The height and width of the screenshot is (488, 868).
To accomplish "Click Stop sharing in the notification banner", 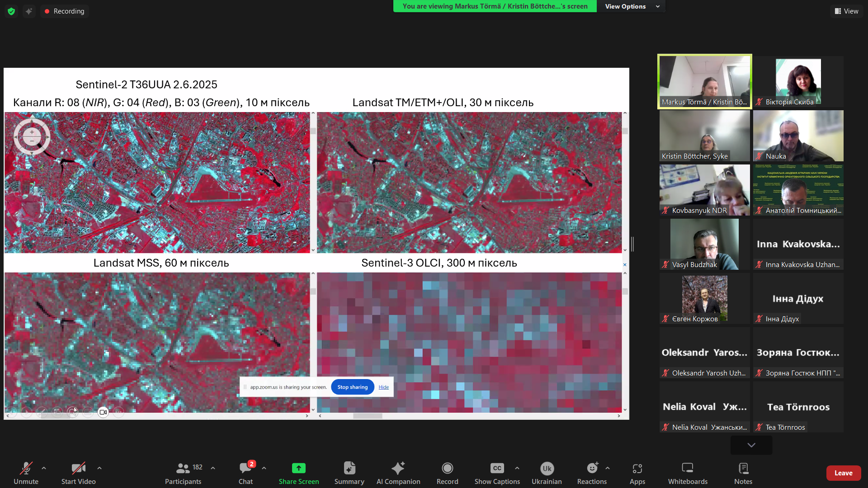I will 352,387.
